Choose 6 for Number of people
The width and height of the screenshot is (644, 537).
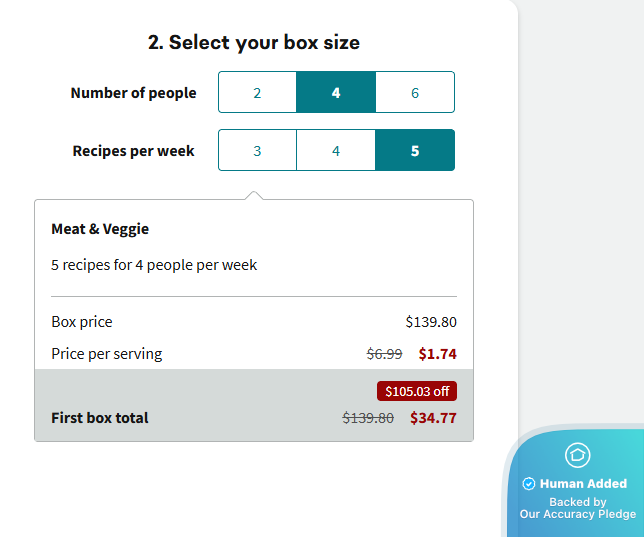[x=415, y=93]
